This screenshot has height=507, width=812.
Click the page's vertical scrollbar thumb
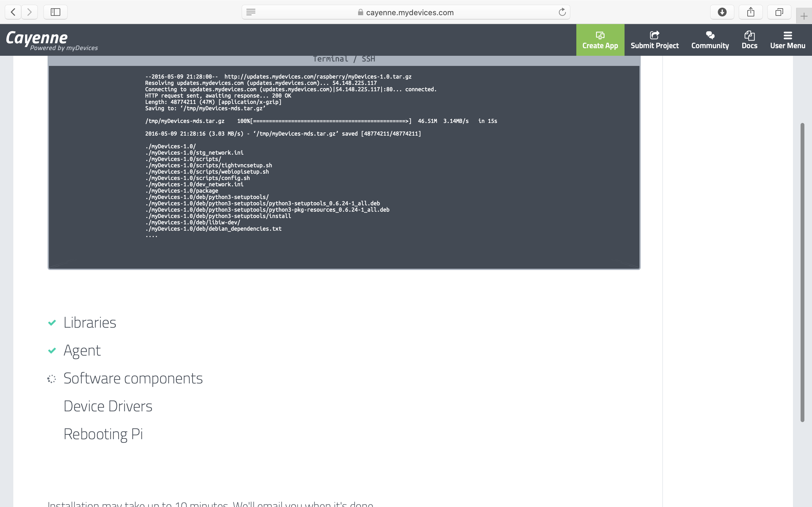click(x=802, y=272)
